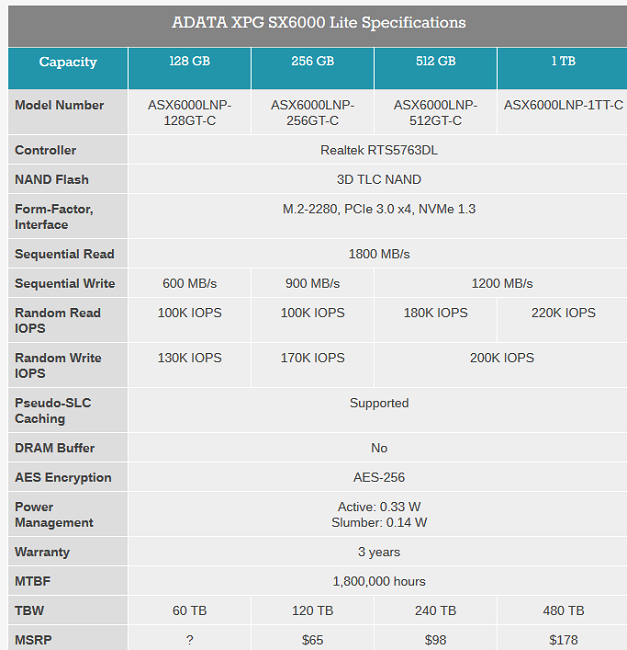627x650 pixels.
Task: Select the AES-256 encryption value
Action: tap(379, 478)
